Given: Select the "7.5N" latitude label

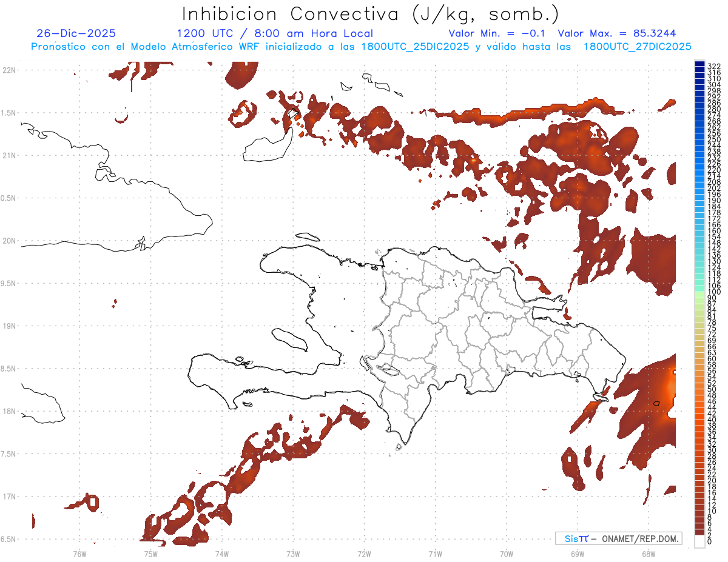Looking at the screenshot, I should click(x=8, y=454).
